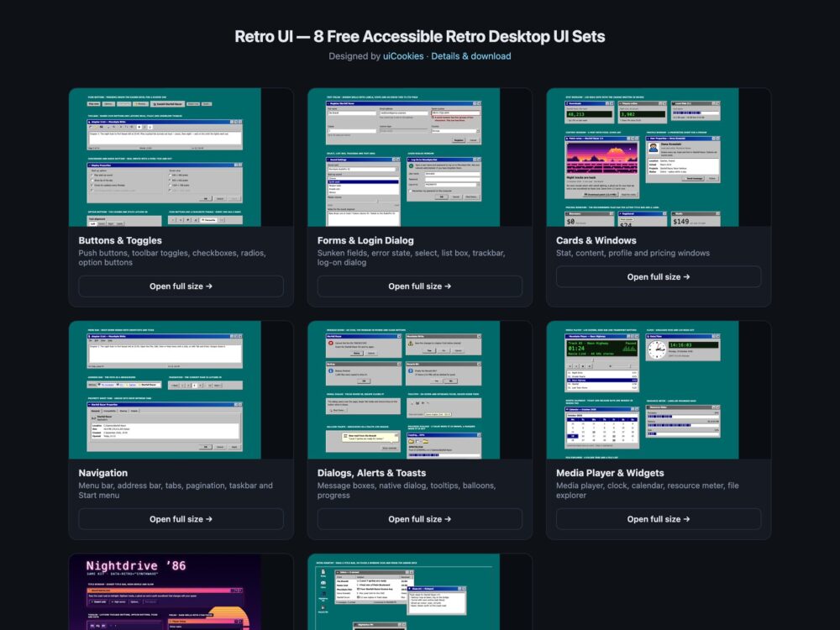The height and width of the screenshot is (630, 840).
Task: Open full size for Forms & Login Dialog
Action: pyautogui.click(x=419, y=286)
